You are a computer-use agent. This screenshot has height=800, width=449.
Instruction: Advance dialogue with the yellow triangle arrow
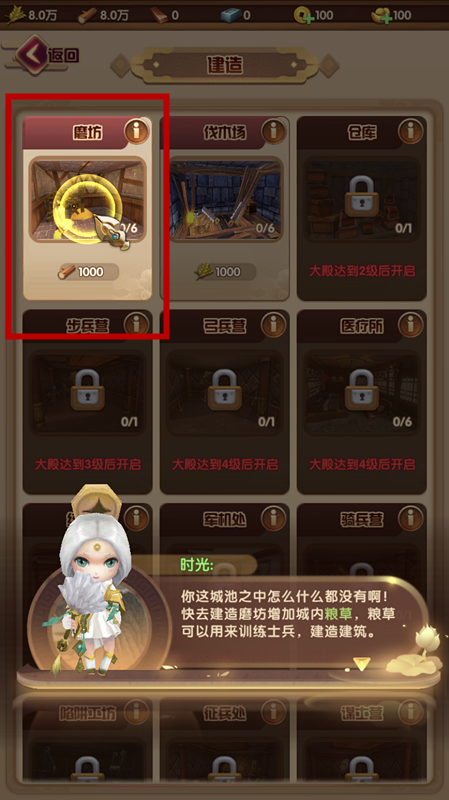coord(362,663)
